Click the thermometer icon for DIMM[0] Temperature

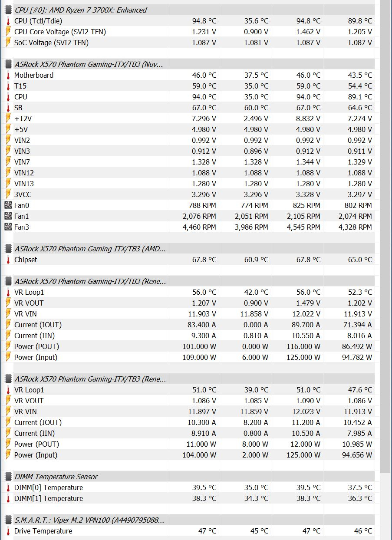click(x=8, y=487)
